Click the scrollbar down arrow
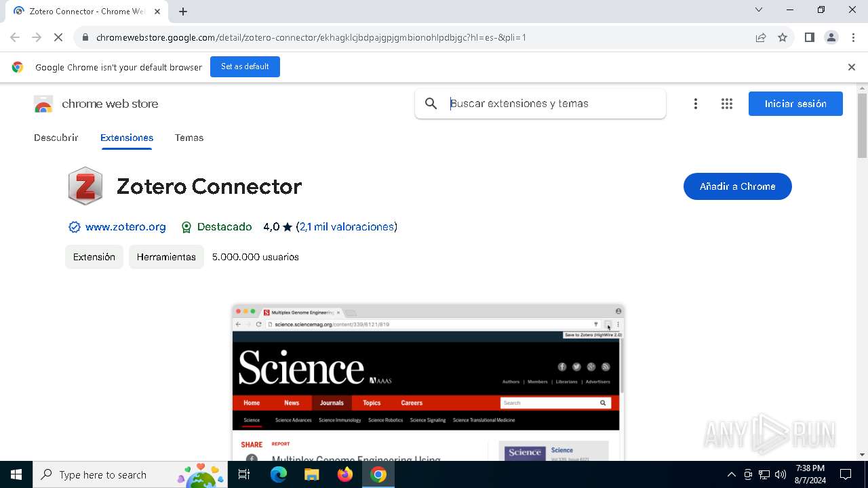Image resolution: width=868 pixels, height=488 pixels. point(862,455)
